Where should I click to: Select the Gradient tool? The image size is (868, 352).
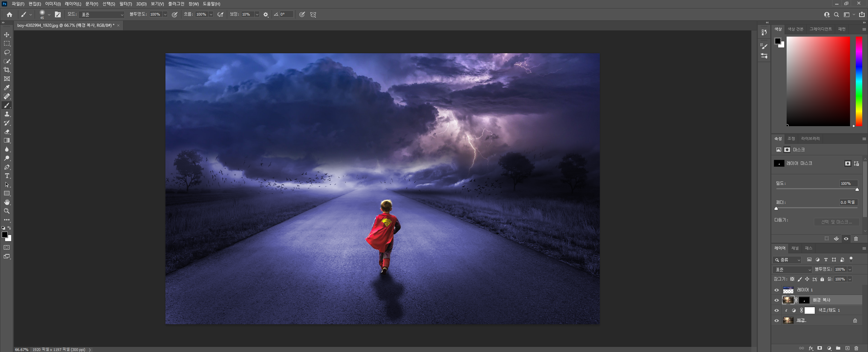click(7, 140)
